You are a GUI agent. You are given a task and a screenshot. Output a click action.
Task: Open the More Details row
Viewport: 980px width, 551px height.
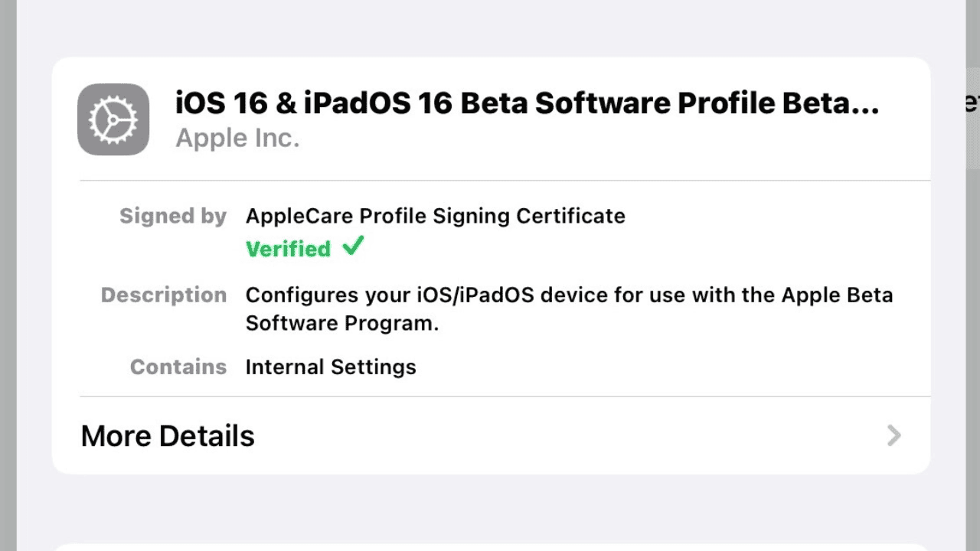[x=491, y=436]
